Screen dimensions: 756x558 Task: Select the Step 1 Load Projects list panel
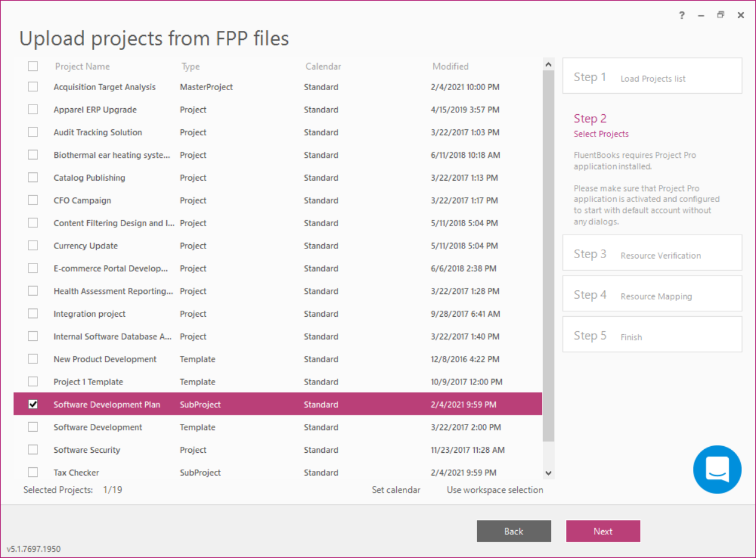click(x=652, y=75)
